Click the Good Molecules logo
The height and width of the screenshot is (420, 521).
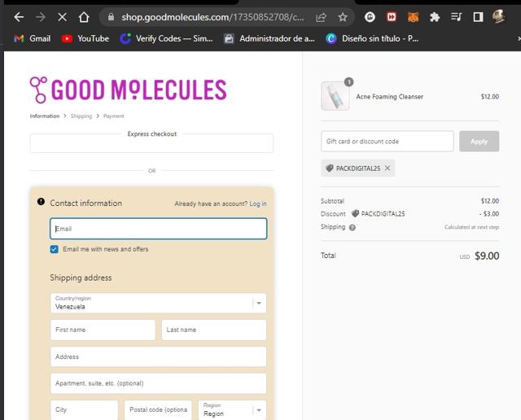(129, 90)
